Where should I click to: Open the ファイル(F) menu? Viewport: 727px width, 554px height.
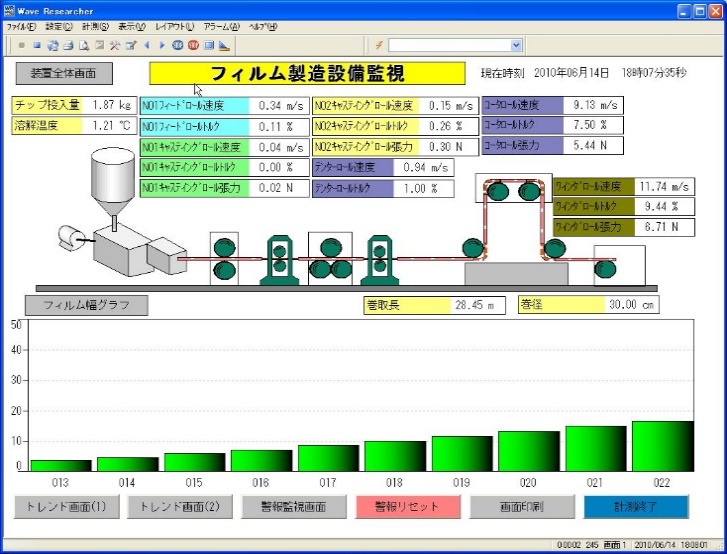21,27
